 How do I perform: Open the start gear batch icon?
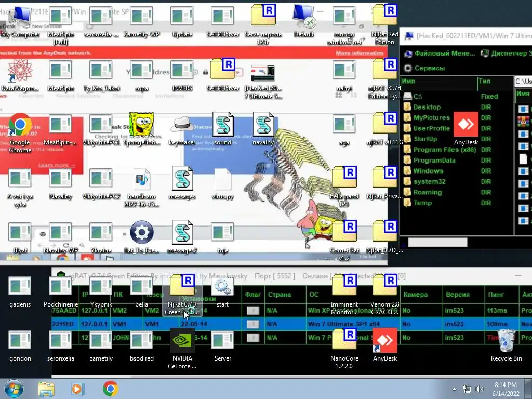pyautogui.click(x=222, y=291)
